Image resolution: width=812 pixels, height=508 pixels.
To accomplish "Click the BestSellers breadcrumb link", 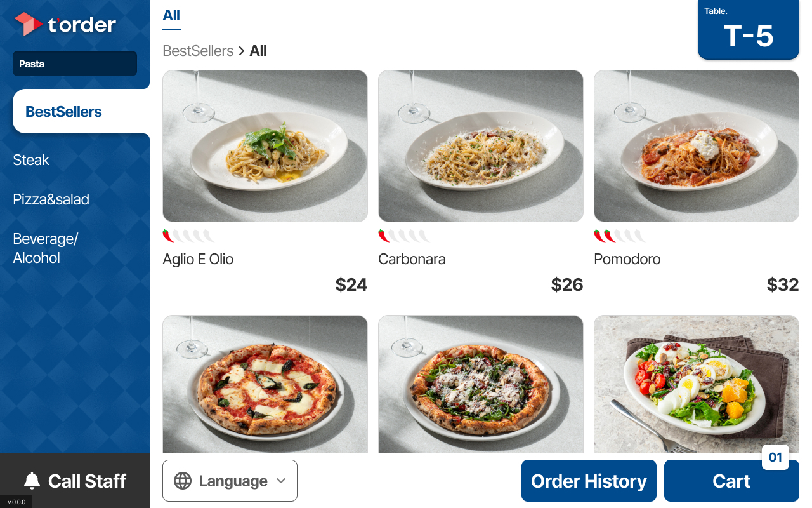I will click(x=198, y=51).
